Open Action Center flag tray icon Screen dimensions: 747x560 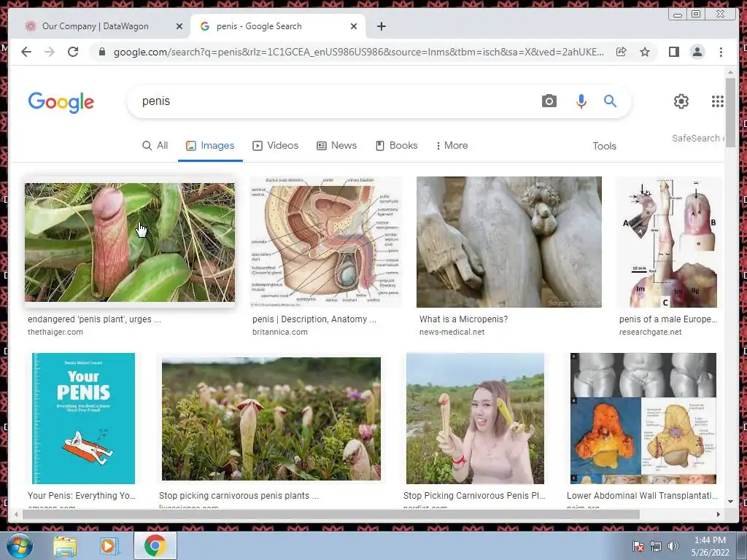pos(638,546)
